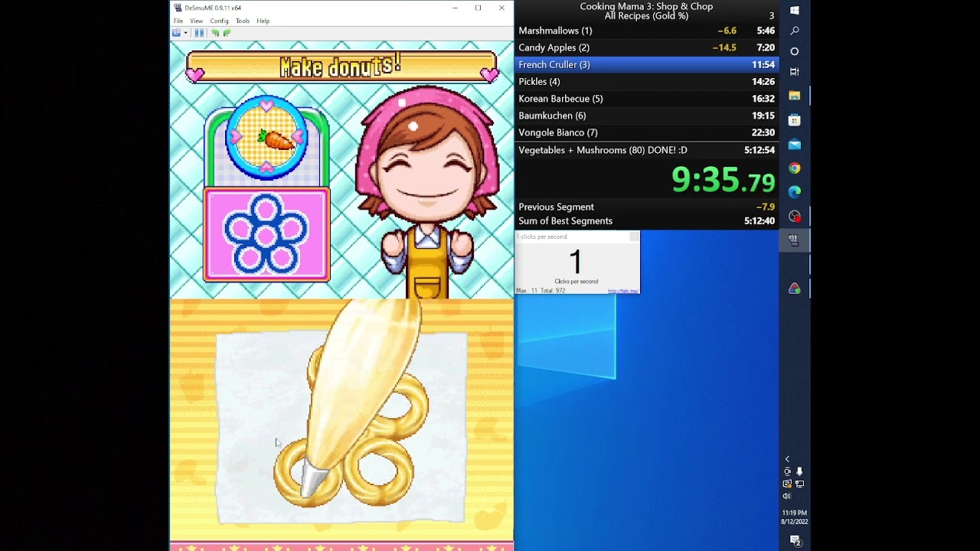Open the volume control tray icon

tap(787, 496)
